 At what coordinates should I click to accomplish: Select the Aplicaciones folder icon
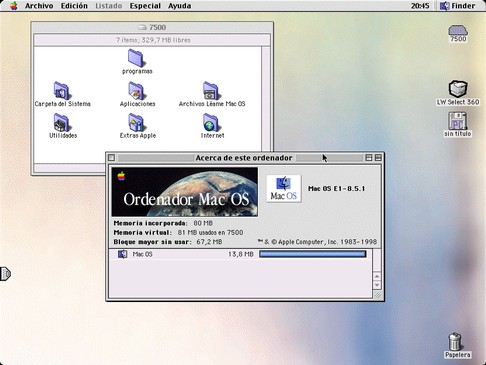point(136,90)
